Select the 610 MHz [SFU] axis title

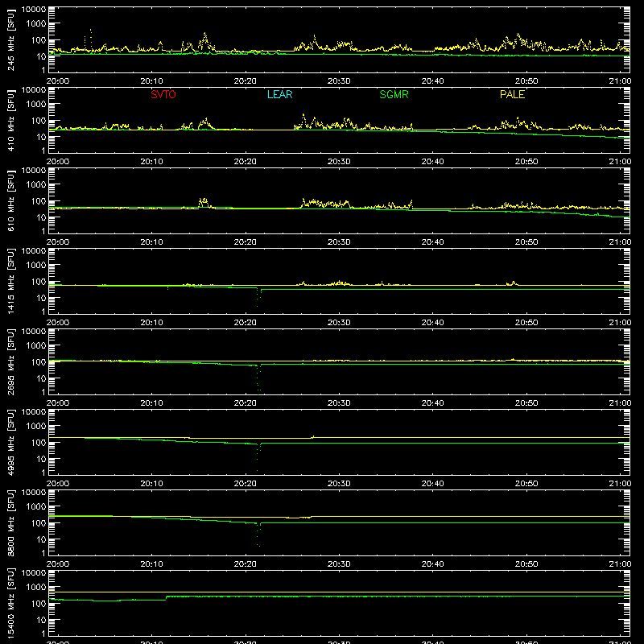pos(11,200)
